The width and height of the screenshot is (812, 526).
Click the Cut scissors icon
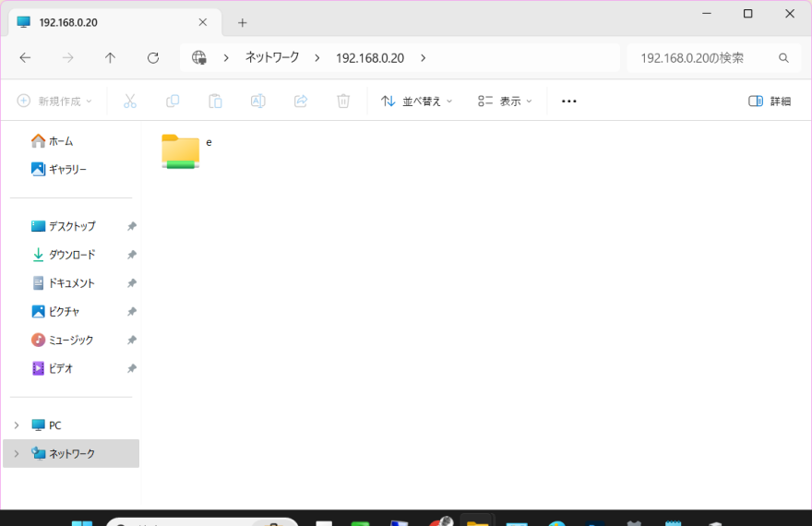tap(130, 101)
